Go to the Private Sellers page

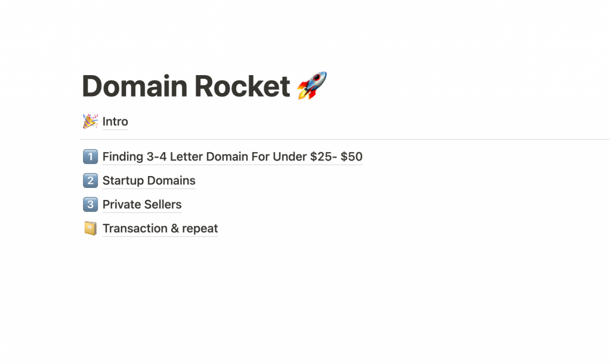(142, 205)
